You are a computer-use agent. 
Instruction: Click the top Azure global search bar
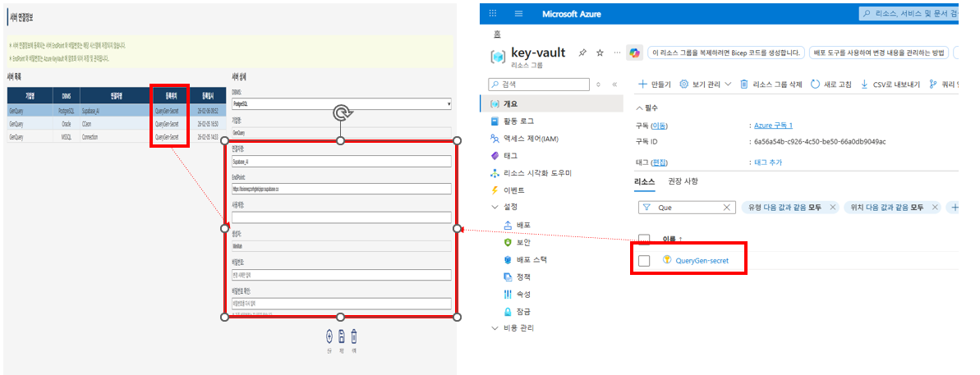click(909, 13)
